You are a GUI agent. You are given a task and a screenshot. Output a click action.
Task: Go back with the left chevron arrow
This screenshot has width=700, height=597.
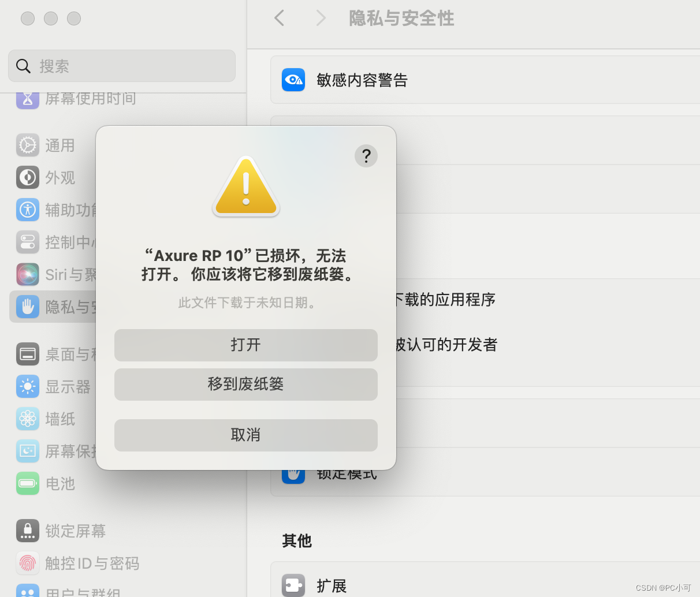click(x=280, y=18)
